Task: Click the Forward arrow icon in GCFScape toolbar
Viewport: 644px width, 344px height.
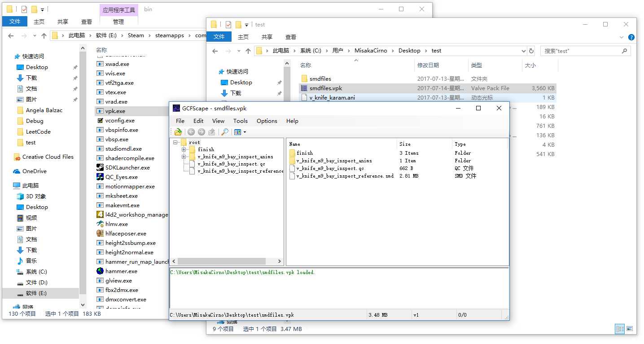Action: point(201,132)
